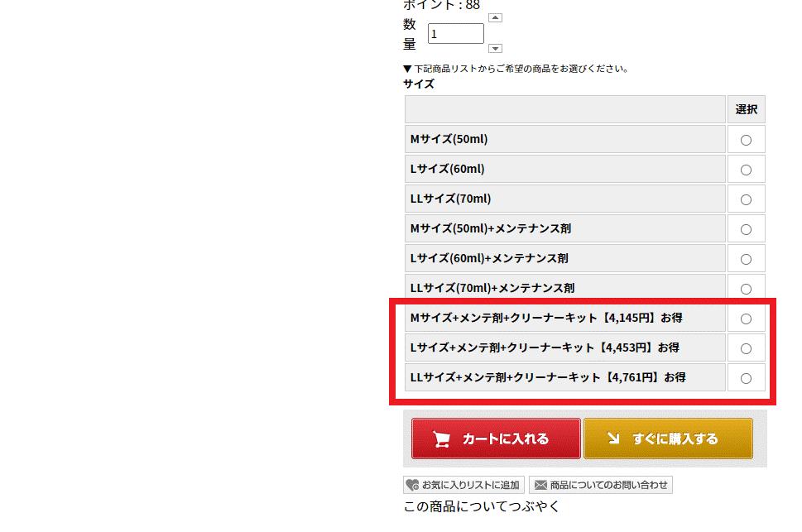Viewport: 802px width, 532px height.
Task: Click Mサイズ(50ml)+メンテナンス剤 row text
Action: point(491,228)
